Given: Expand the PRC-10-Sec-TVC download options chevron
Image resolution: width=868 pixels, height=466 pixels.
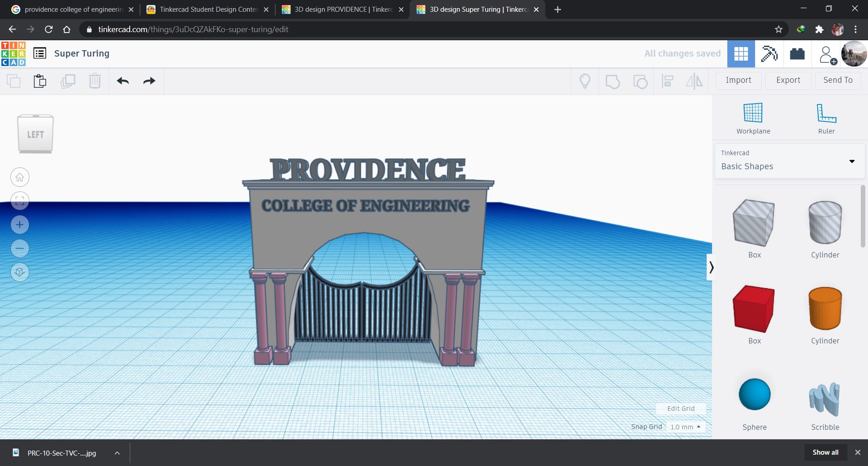Looking at the screenshot, I should tap(117, 453).
